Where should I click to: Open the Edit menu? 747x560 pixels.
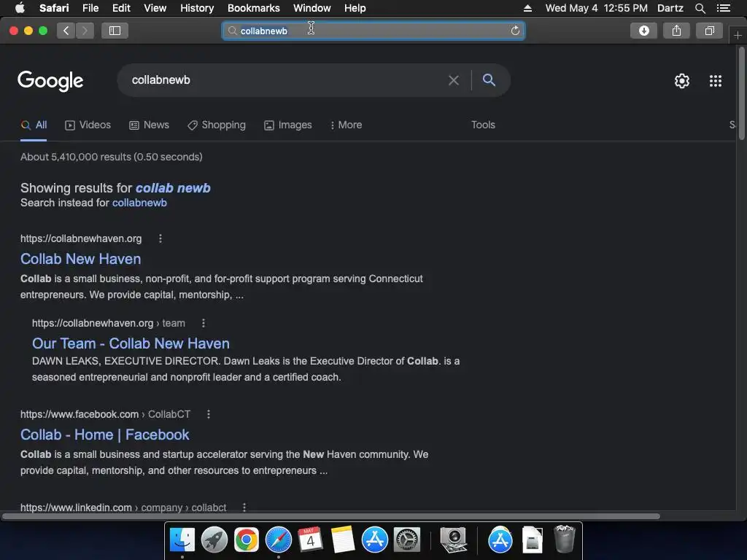(x=121, y=8)
